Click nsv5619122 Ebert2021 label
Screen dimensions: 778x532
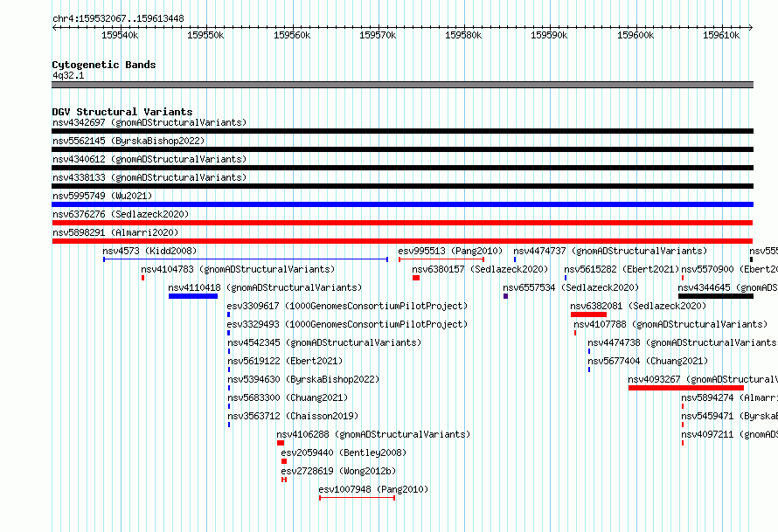pos(285,361)
